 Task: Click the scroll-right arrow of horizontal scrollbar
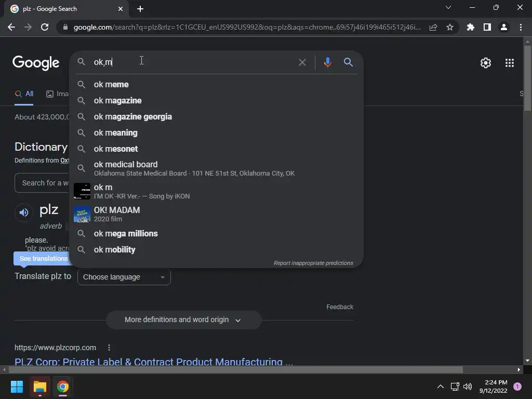[519, 369]
